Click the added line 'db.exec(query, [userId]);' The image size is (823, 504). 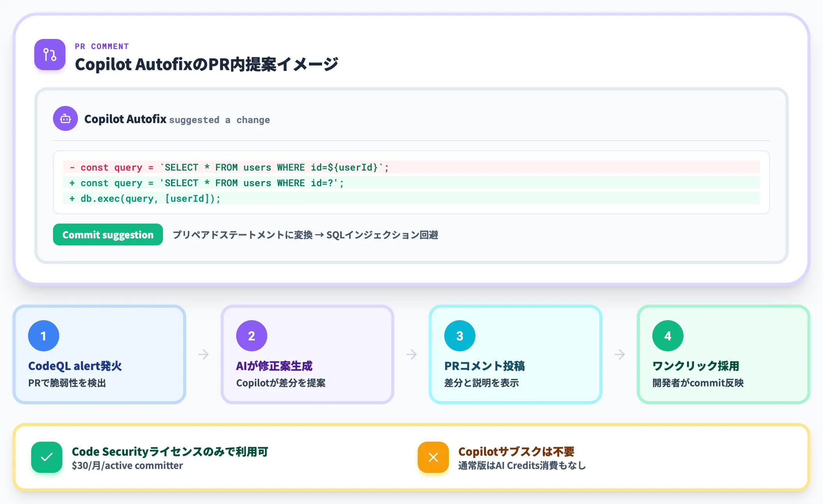411,198
